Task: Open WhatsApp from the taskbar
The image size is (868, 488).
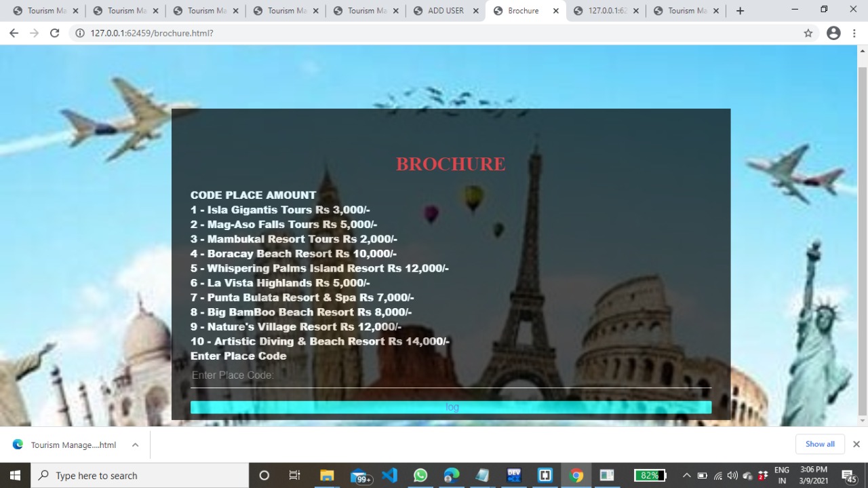Action: [x=420, y=475]
